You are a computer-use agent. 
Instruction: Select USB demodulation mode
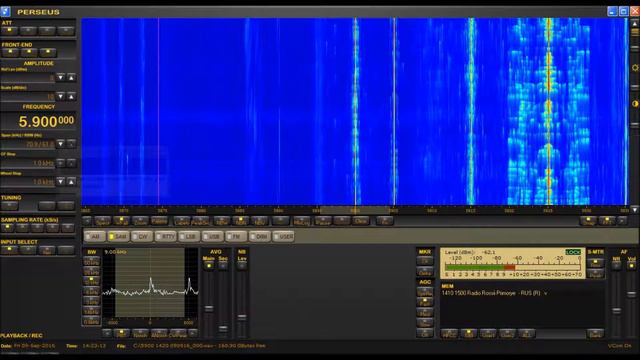tap(213, 236)
